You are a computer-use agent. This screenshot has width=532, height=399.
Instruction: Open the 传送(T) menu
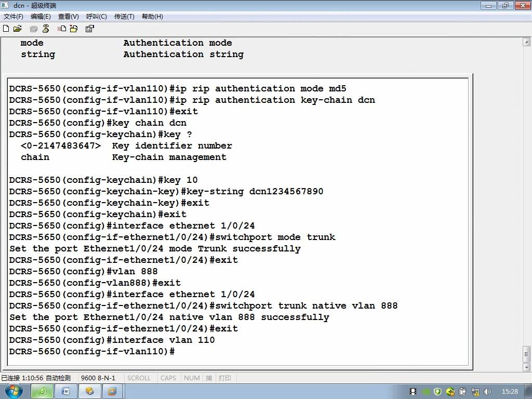(124, 16)
